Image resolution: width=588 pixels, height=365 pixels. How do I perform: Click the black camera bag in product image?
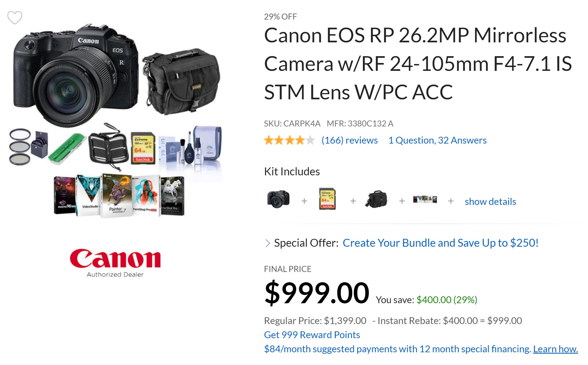181,81
